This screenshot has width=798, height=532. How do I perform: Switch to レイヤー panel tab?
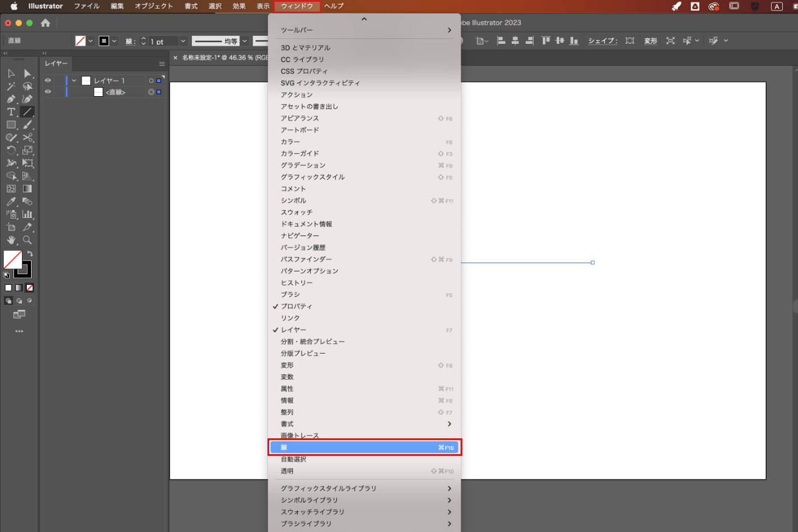pyautogui.click(x=56, y=63)
